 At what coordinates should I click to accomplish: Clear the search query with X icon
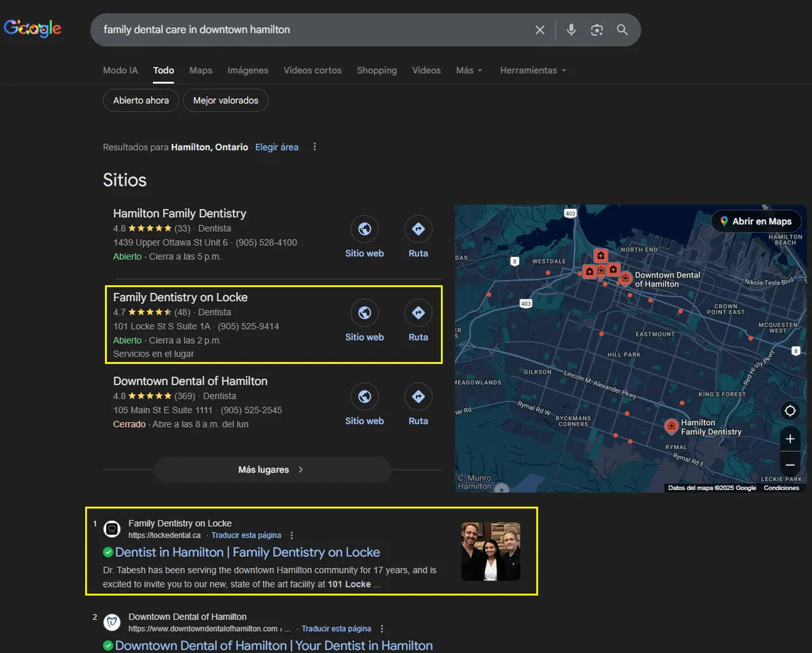tap(540, 30)
